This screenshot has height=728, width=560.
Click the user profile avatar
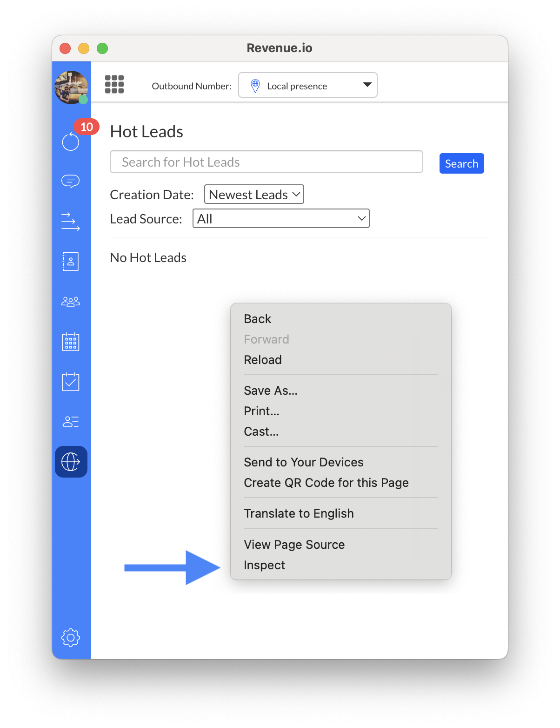click(x=71, y=87)
